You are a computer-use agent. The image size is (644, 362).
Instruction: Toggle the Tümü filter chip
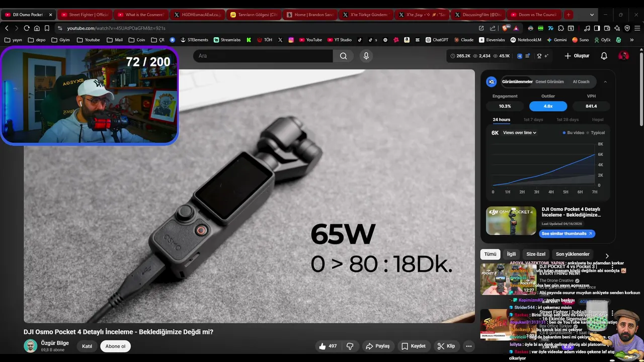coord(490,254)
